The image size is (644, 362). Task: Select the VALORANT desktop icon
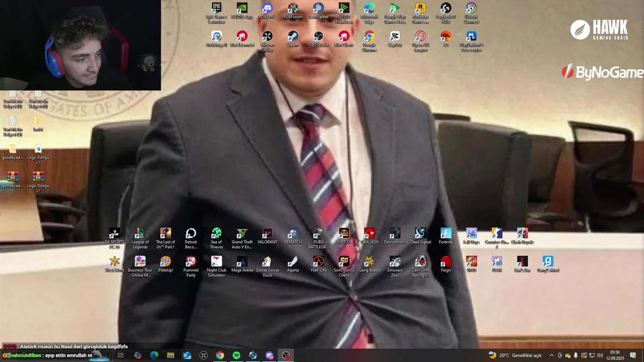(268, 236)
